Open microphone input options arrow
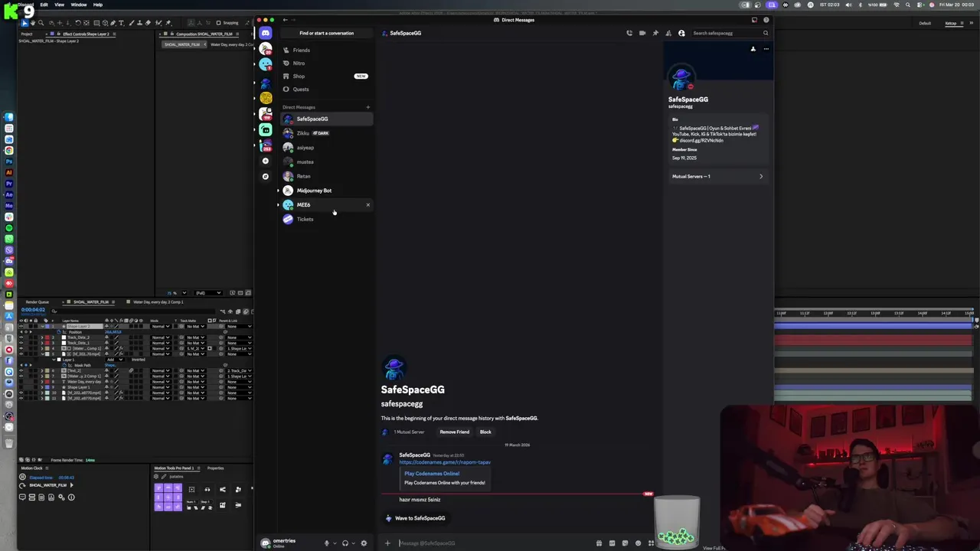Screen dimensions: 980x551 point(335,543)
